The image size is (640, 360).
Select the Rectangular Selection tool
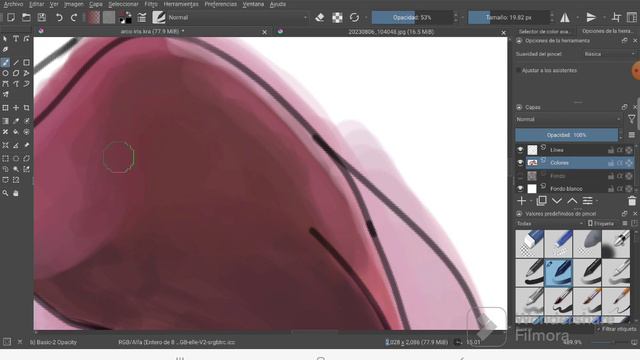pos(5,158)
